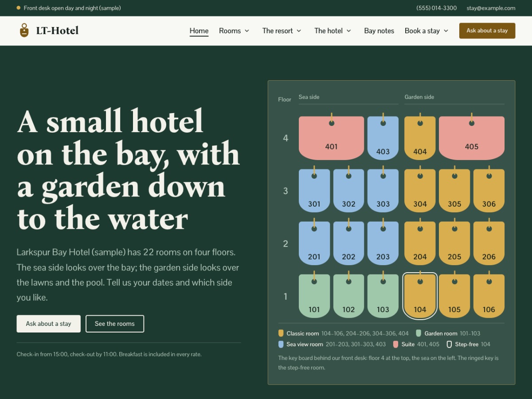The image size is (532, 399).
Task: Click room key 103
Action: [383, 296]
